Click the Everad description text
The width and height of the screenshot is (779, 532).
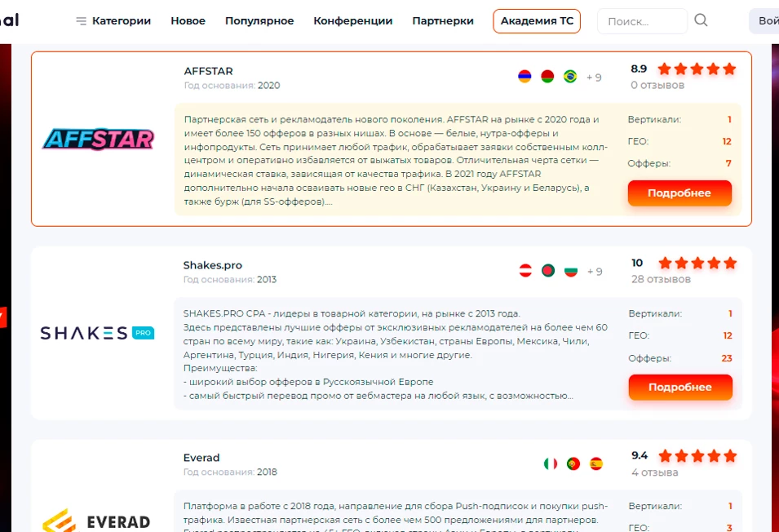point(396,516)
